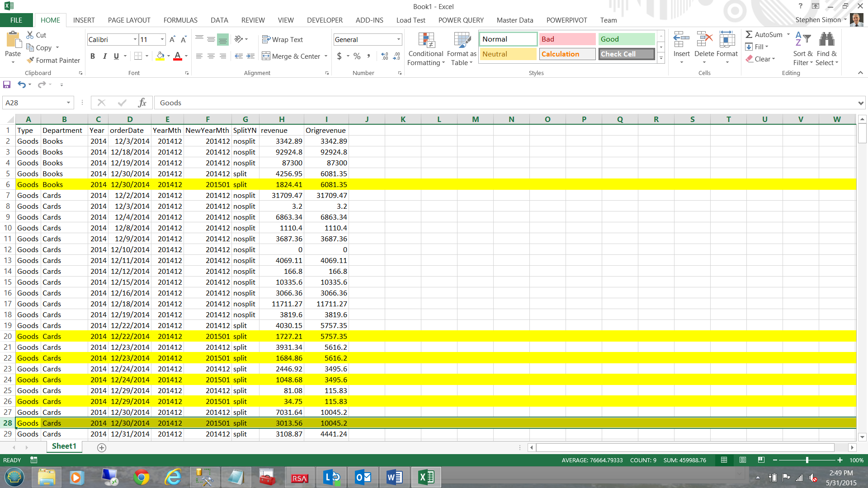Click the Insert Function fx icon

click(x=142, y=103)
